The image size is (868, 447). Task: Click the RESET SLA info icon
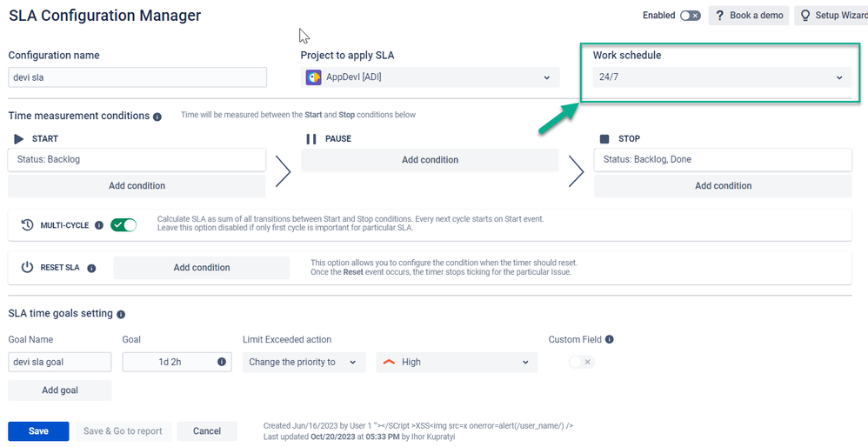pos(91,269)
